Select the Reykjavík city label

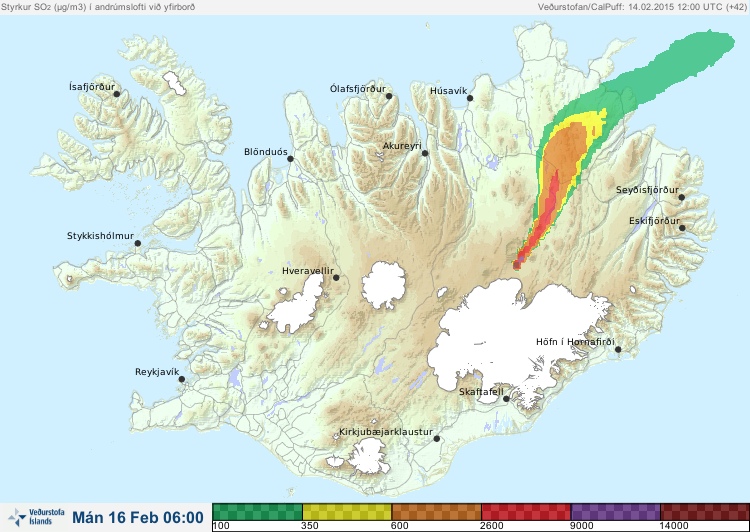coord(157,372)
